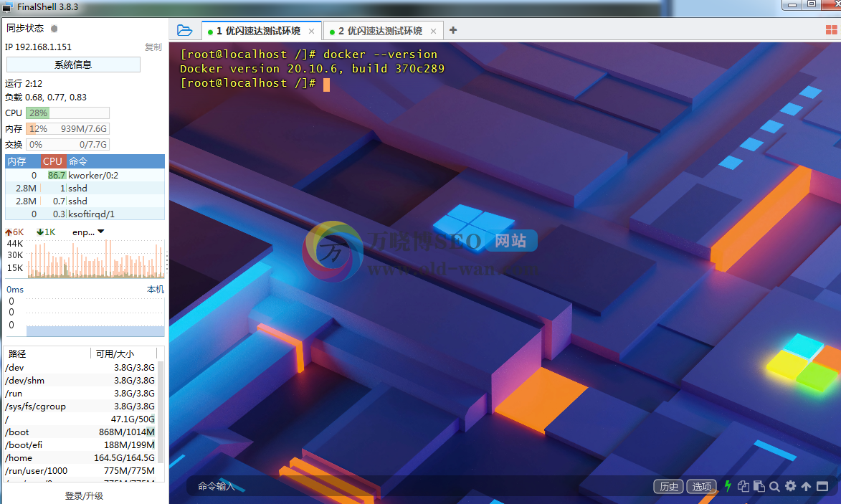841x504 pixels.
Task: Select the sshd process row with 1 CPU
Action: click(85, 189)
